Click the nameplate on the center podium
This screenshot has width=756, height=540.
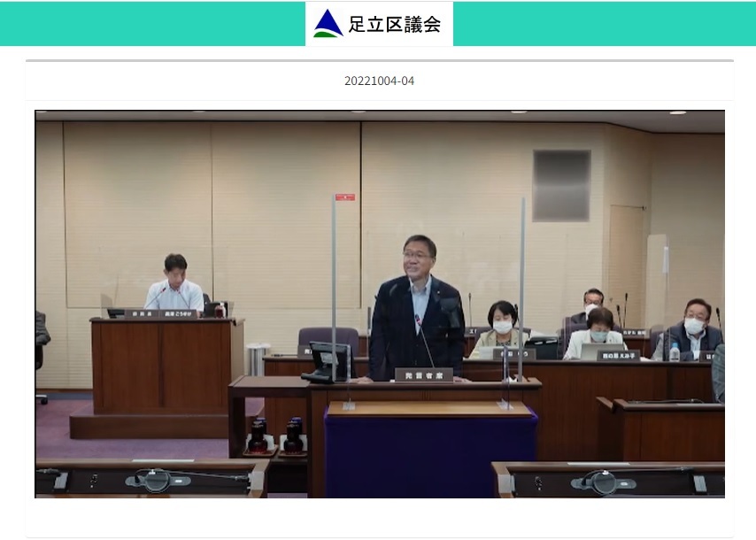[423, 374]
